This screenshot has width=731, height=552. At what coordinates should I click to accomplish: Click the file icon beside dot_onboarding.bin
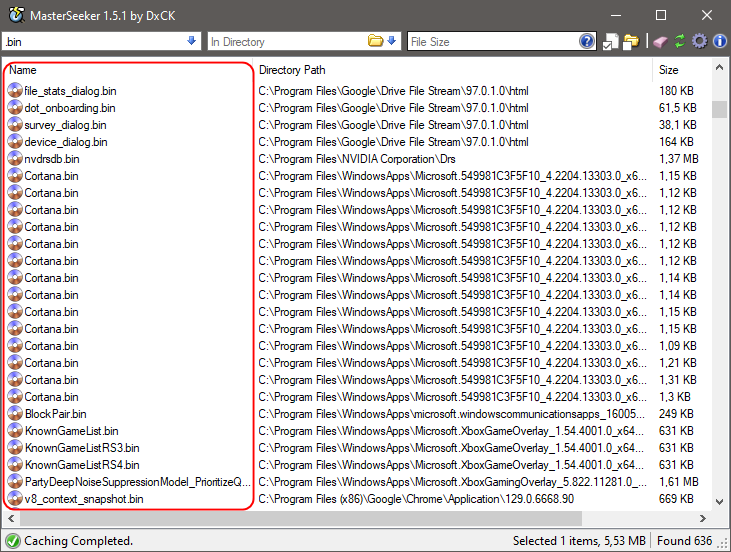pos(15,108)
